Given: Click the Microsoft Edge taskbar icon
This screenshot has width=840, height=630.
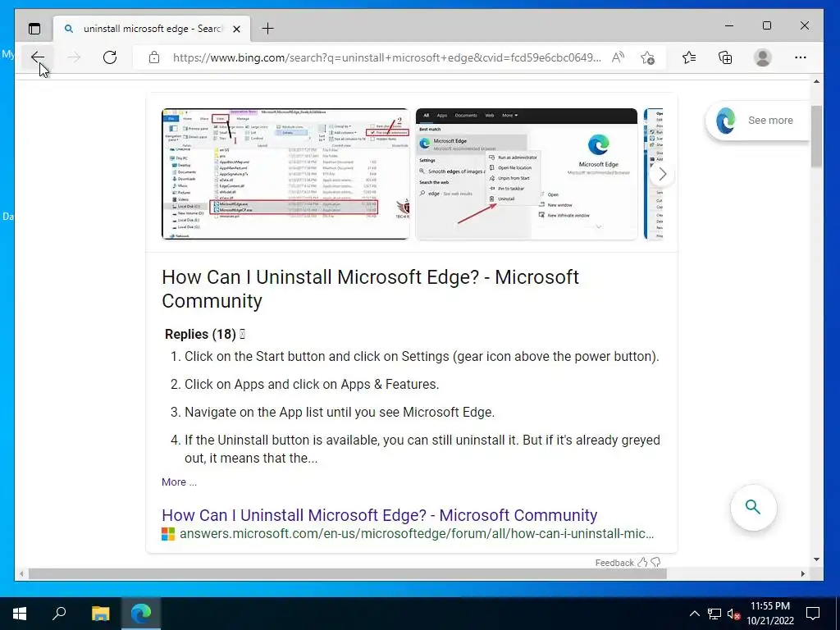Looking at the screenshot, I should tap(141, 614).
